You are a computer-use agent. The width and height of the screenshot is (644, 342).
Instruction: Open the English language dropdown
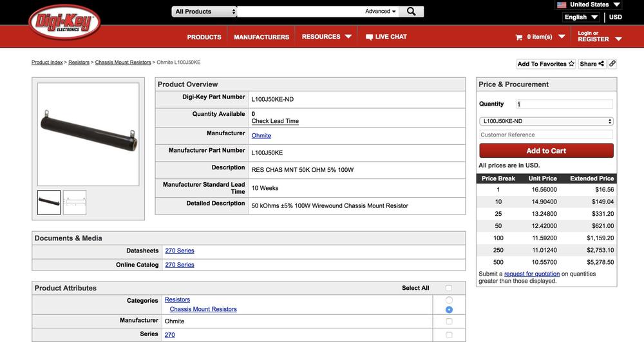point(581,17)
